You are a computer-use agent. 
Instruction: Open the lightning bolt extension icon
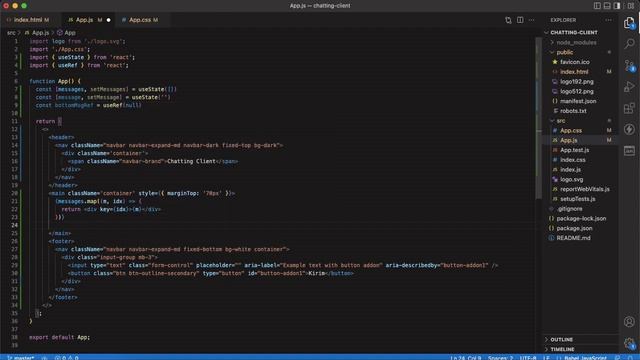(629, 129)
